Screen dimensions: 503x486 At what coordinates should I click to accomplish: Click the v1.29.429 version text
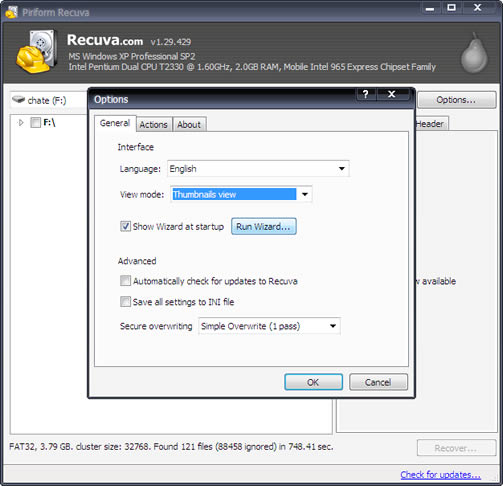click(x=170, y=42)
